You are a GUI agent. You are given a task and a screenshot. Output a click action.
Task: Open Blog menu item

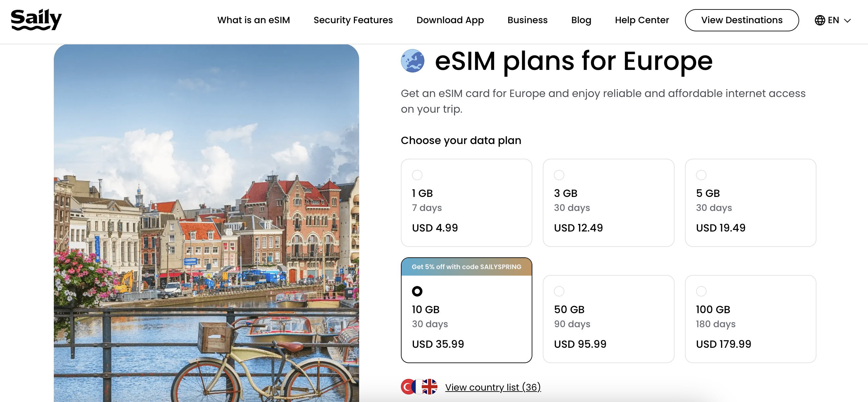(x=581, y=20)
